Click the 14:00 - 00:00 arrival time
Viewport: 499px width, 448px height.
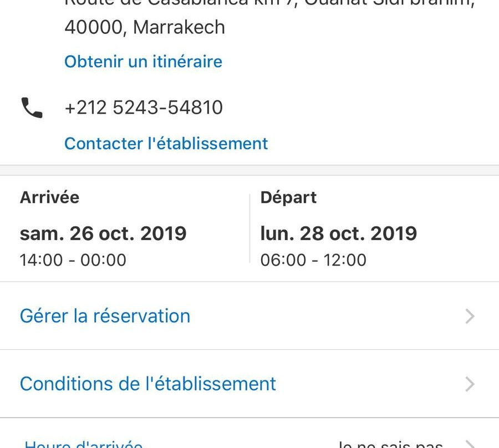tap(73, 260)
